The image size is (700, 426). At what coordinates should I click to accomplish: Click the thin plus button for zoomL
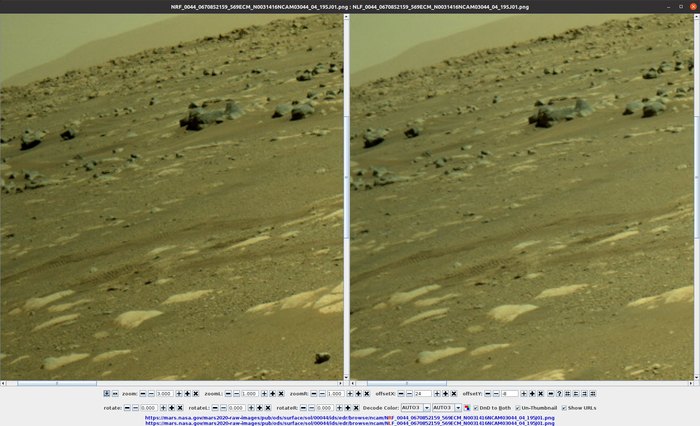[x=264, y=394]
